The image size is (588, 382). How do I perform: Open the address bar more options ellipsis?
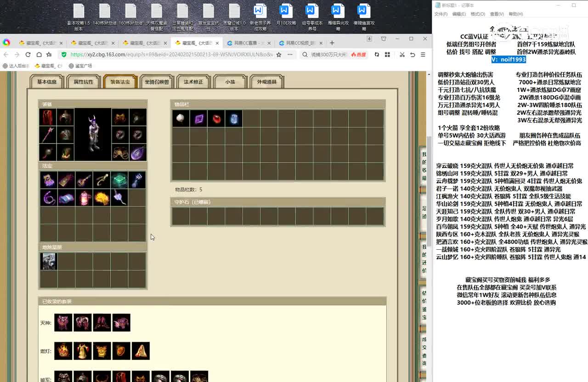[x=290, y=54]
